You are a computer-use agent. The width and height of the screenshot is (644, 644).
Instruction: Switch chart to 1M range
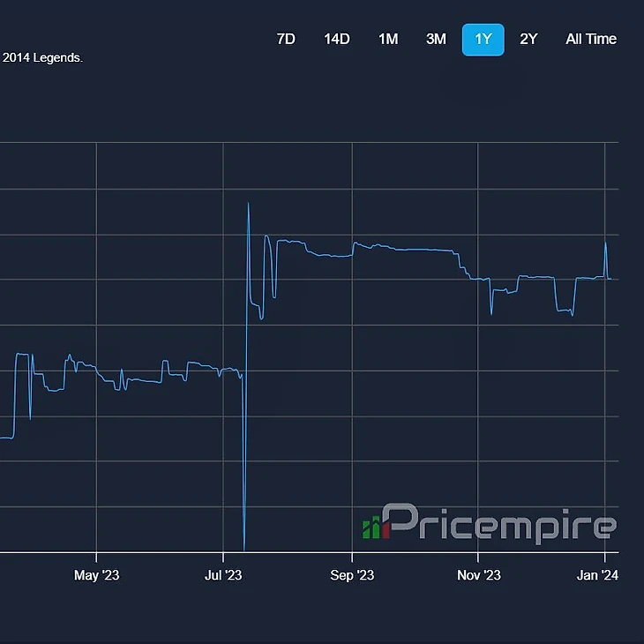(388, 40)
